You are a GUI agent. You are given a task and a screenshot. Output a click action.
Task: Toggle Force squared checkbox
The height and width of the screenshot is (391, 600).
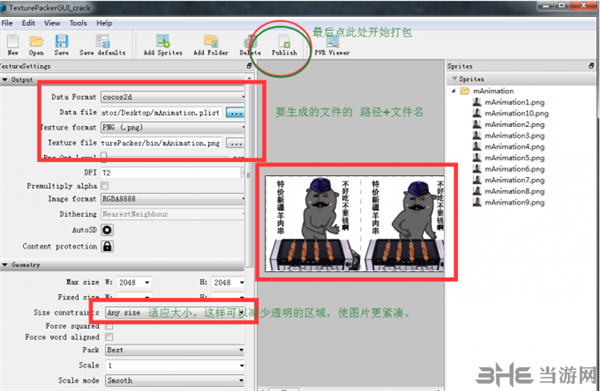pos(109,326)
